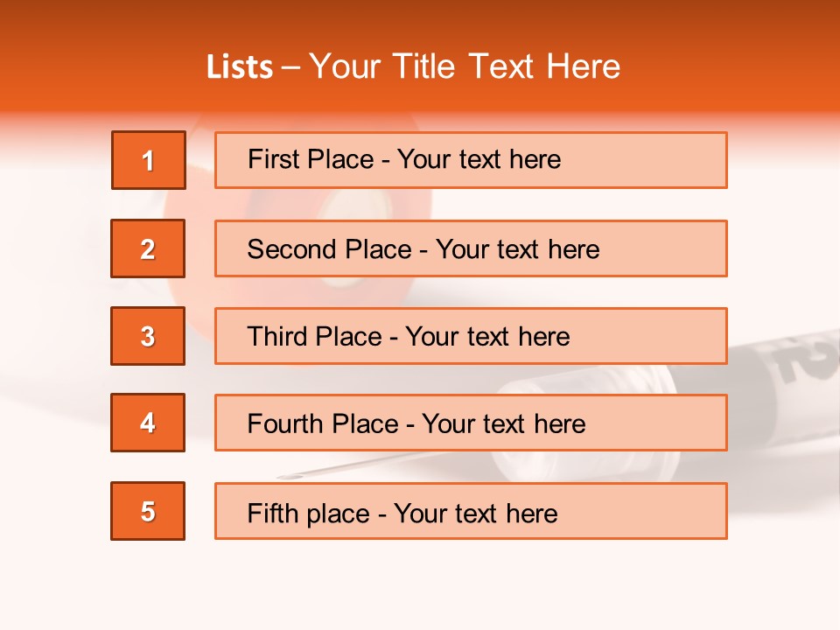Select the orange number 2 box
Image resolution: width=840 pixels, height=630 pixels.
[x=148, y=248]
